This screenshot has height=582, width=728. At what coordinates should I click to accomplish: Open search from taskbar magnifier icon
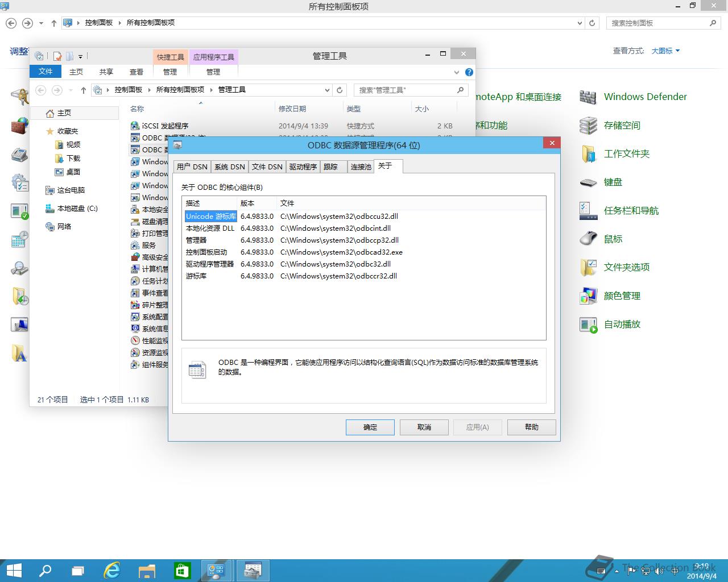pyautogui.click(x=45, y=570)
